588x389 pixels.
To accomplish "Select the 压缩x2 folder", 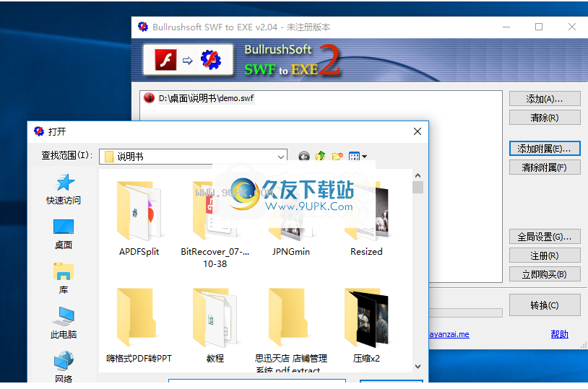I will 366,325.
